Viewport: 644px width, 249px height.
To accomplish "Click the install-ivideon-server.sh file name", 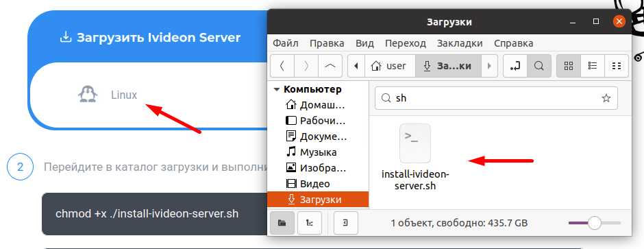I will point(415,180).
